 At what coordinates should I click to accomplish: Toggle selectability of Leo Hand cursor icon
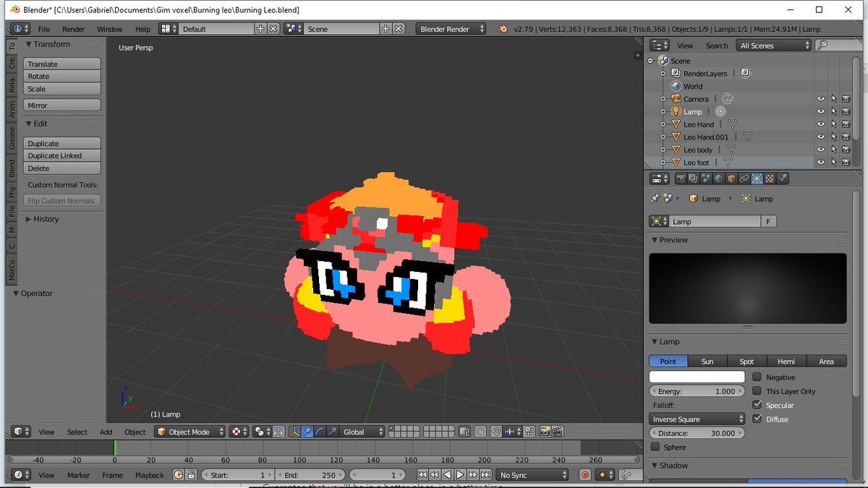(x=833, y=124)
